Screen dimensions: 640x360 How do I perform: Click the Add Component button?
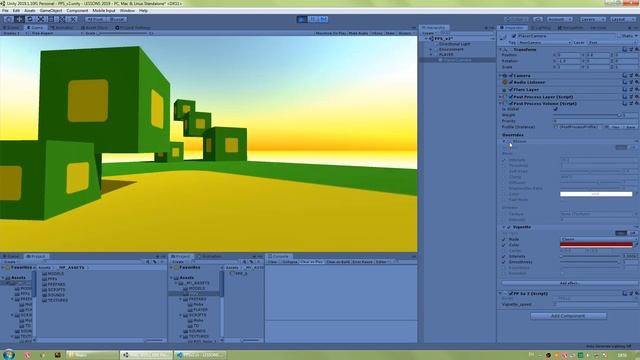click(x=568, y=316)
